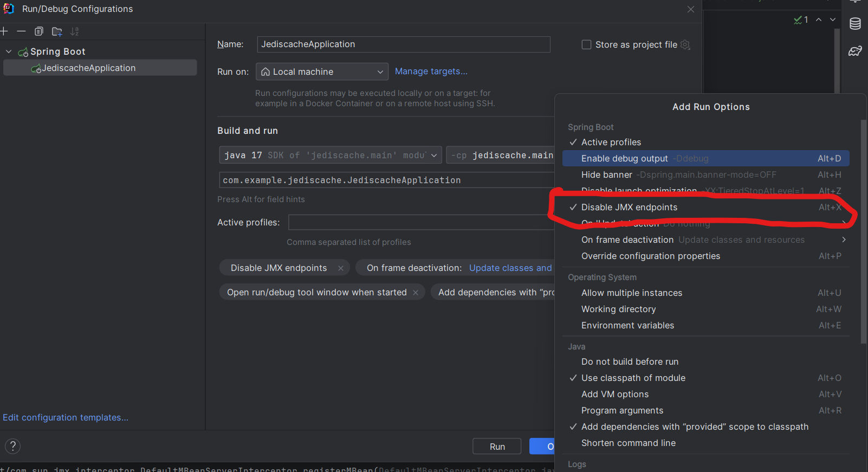Image resolution: width=868 pixels, height=472 pixels.
Task: Click the Active profiles input field
Action: pyautogui.click(x=422, y=222)
